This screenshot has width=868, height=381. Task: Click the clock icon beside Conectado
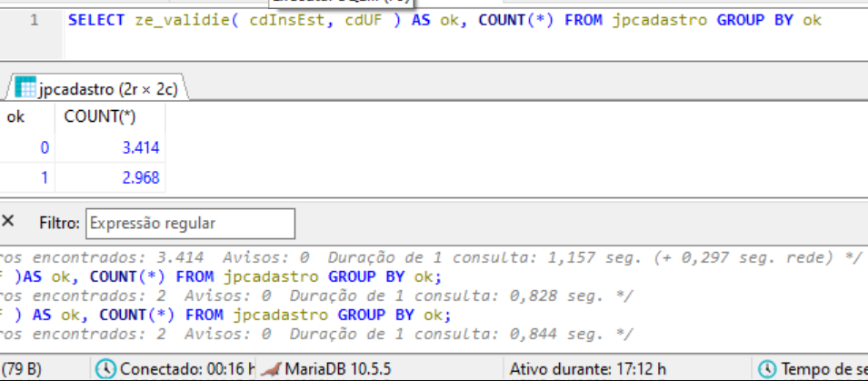(105, 369)
